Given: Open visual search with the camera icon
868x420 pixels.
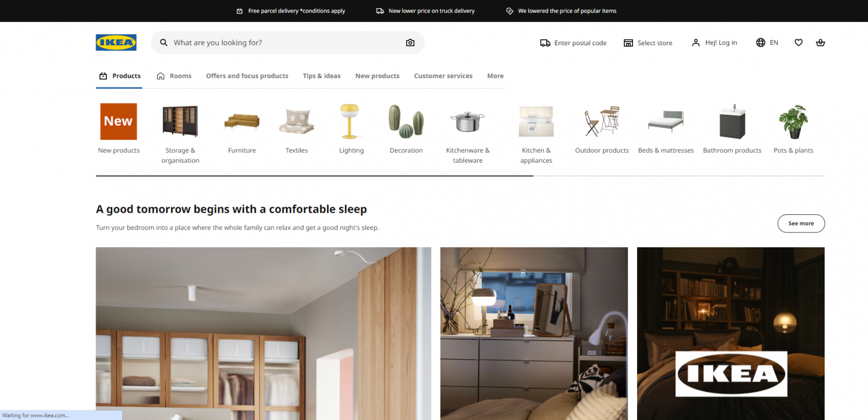Looking at the screenshot, I should (410, 43).
